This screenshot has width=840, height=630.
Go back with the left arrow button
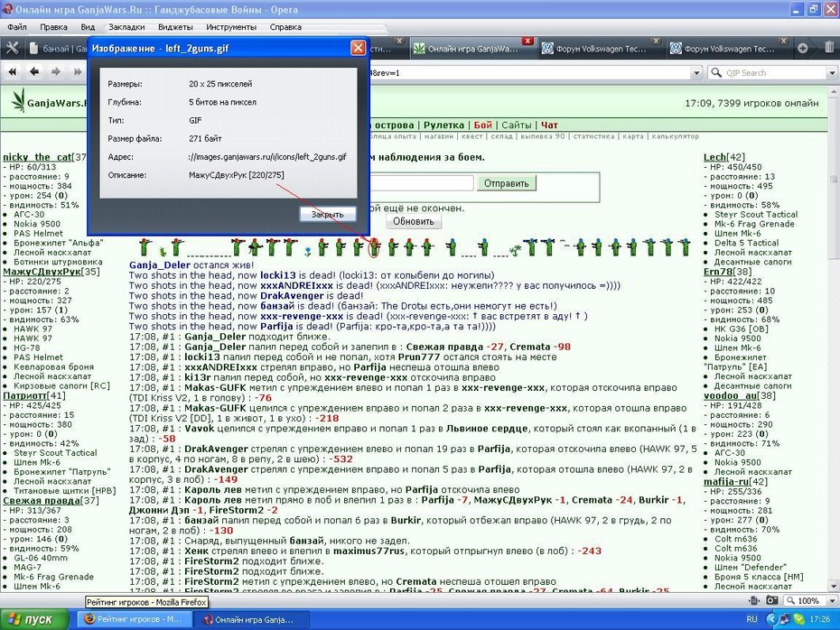(34, 71)
